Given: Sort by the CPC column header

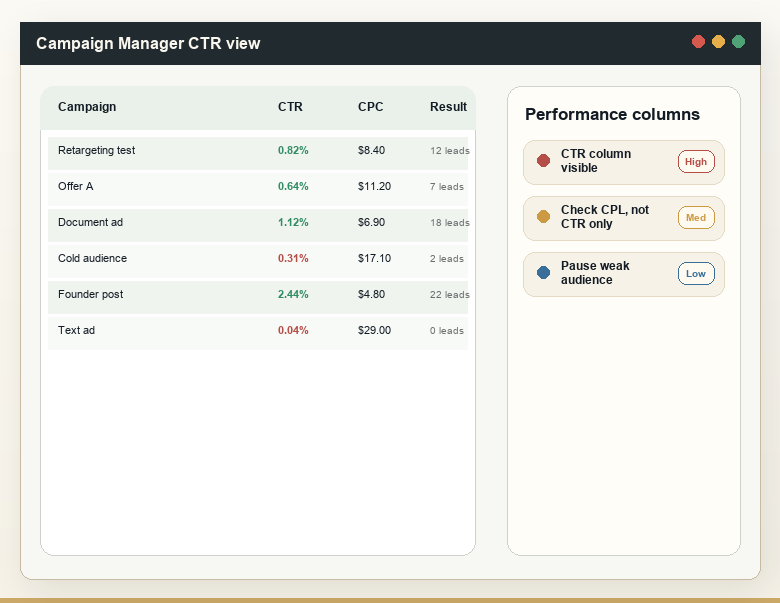Looking at the screenshot, I should pyautogui.click(x=371, y=107).
